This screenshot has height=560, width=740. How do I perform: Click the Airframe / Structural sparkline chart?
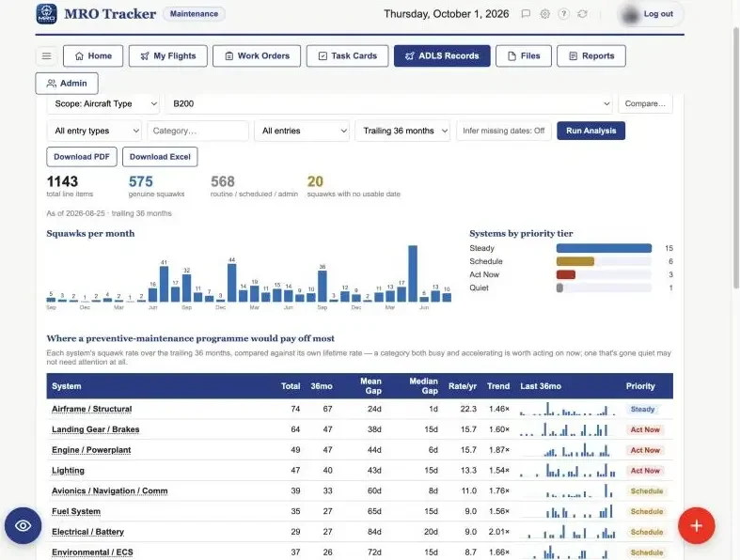(567, 409)
